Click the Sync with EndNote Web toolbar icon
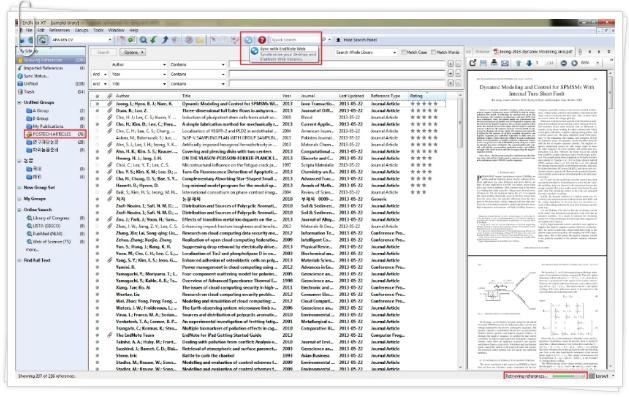The width and height of the screenshot is (629, 397). pos(248,40)
